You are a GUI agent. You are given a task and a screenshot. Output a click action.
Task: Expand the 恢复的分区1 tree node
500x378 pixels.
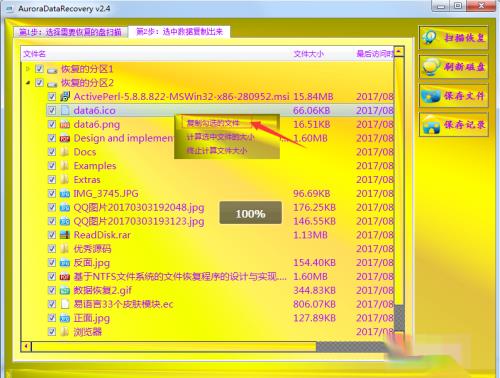tap(28, 69)
